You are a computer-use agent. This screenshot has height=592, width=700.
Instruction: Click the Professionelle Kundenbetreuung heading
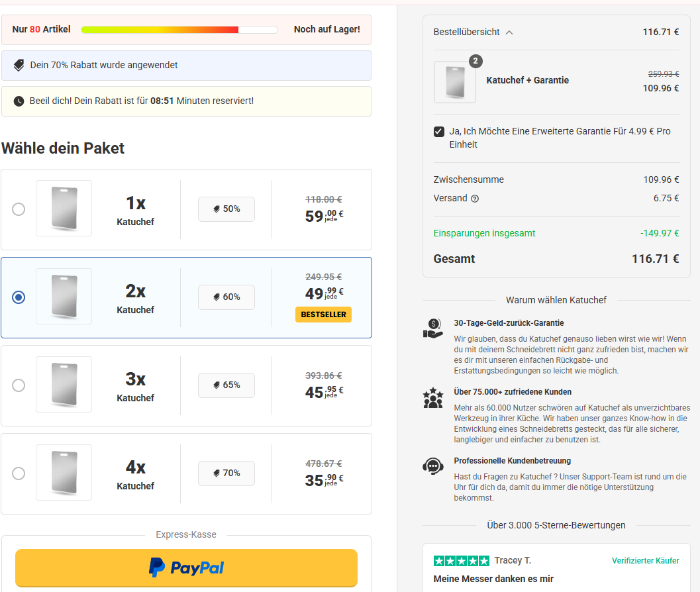[x=513, y=461]
